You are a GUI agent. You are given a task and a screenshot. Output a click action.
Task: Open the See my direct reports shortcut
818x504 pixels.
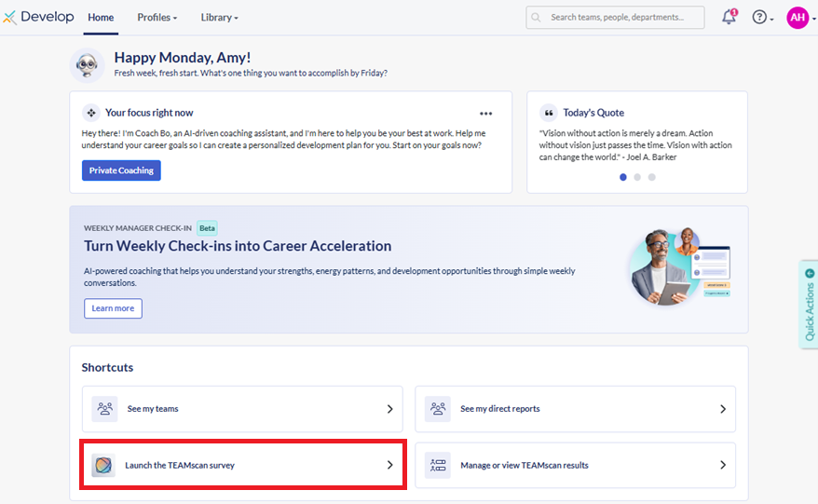(x=575, y=409)
